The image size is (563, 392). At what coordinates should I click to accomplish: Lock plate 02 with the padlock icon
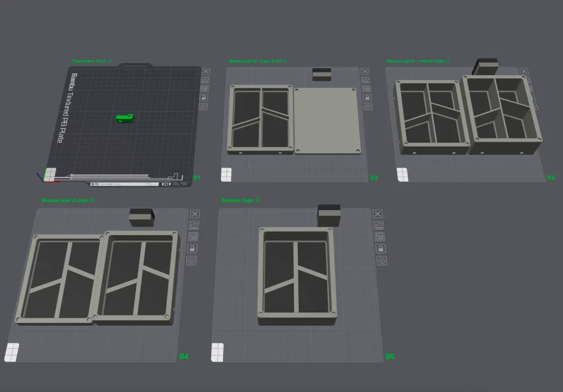click(367, 97)
